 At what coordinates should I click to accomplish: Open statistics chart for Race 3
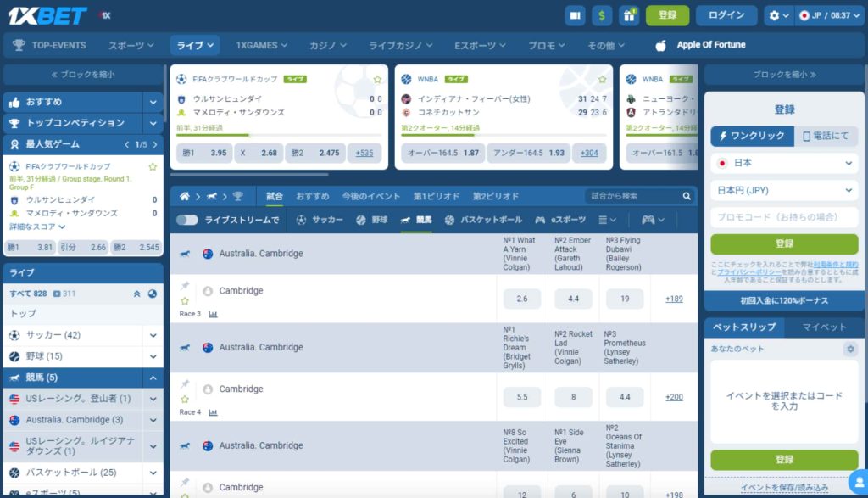pos(213,314)
